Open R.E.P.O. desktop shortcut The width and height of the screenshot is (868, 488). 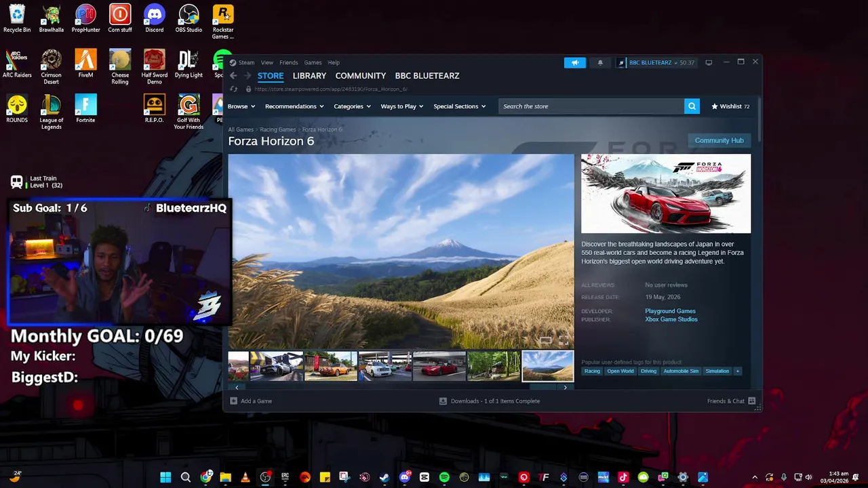[155, 109]
